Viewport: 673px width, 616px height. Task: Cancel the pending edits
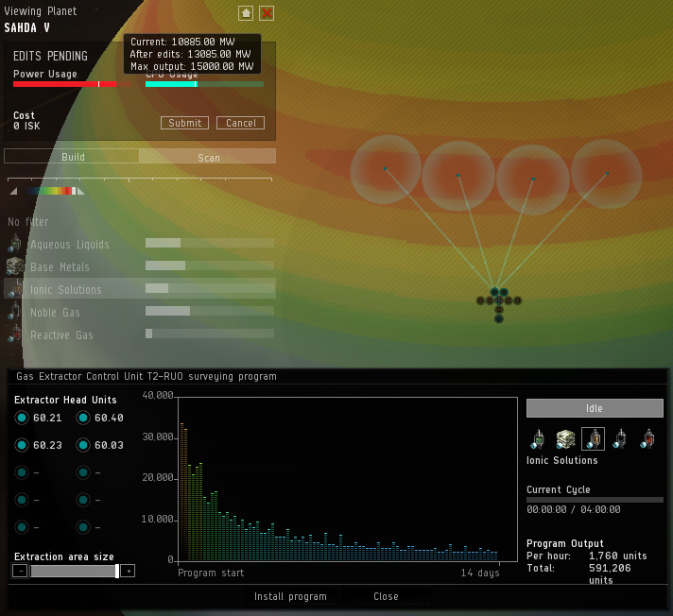[x=240, y=123]
